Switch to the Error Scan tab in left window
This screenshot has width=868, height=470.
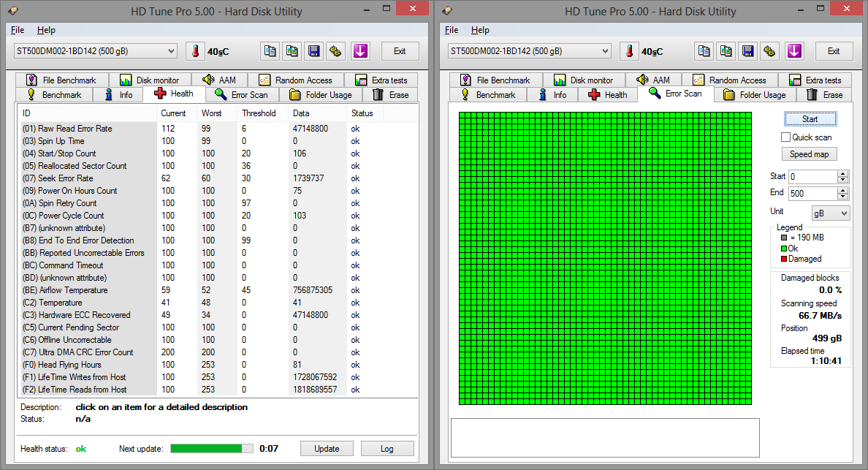[x=241, y=95]
